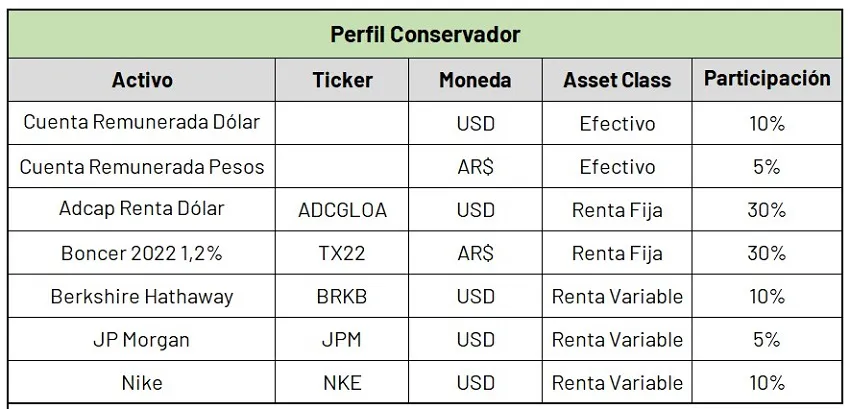Click the TX22 ticker cell
This screenshot has width=850, height=409.
(342, 253)
